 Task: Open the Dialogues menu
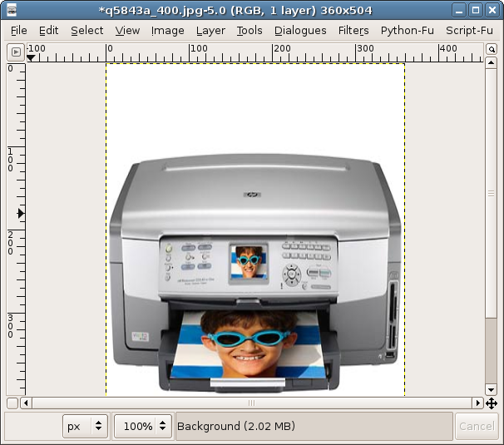300,31
